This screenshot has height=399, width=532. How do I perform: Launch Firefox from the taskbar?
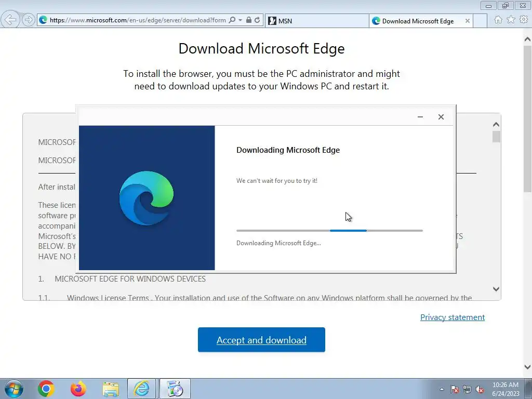(x=78, y=389)
